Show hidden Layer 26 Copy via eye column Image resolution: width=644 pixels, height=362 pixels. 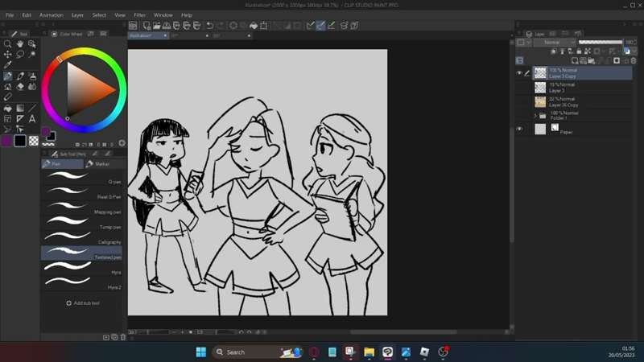(x=519, y=102)
